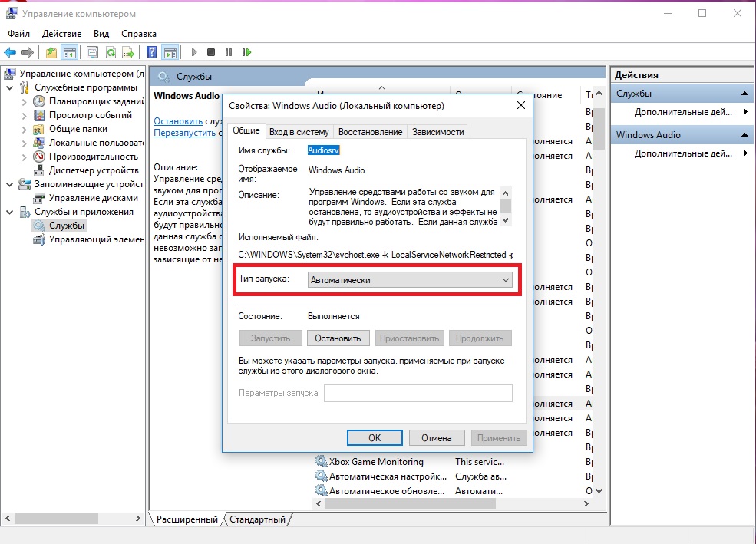Click the Restart Service toolbar icon
This screenshot has width=756, height=544.
point(246,52)
